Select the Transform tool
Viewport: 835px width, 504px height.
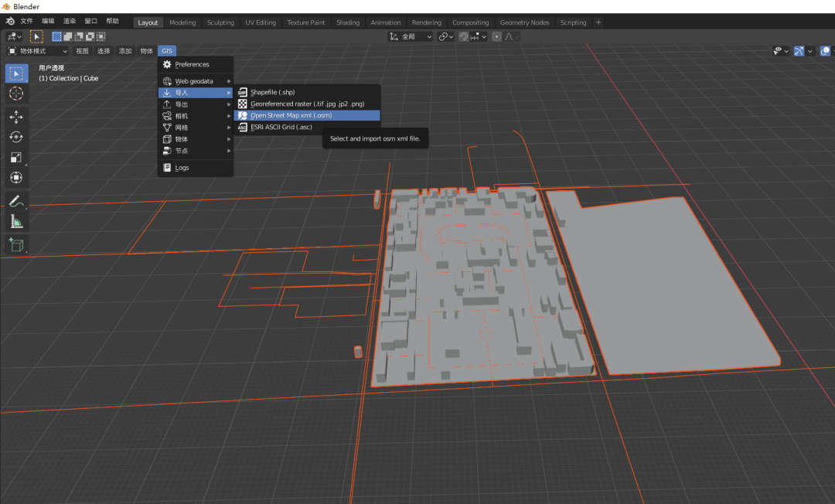click(16, 178)
